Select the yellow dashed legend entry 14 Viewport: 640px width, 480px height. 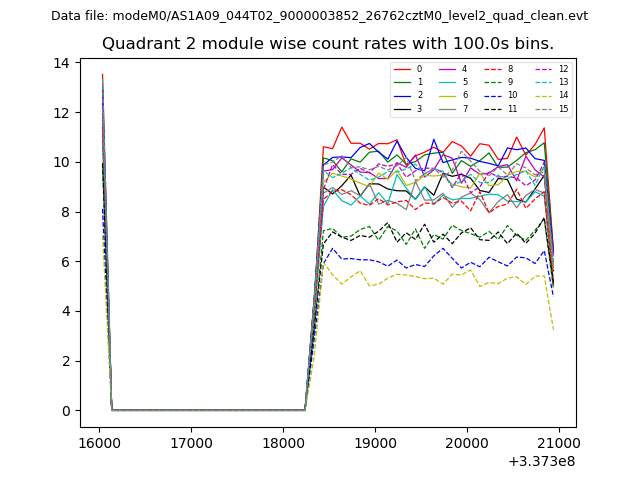click(550, 95)
